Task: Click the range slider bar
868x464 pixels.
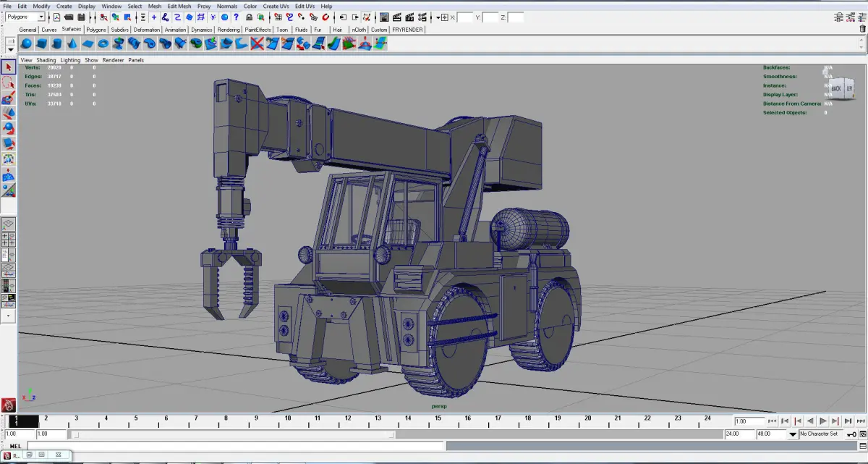Action: 233,434
